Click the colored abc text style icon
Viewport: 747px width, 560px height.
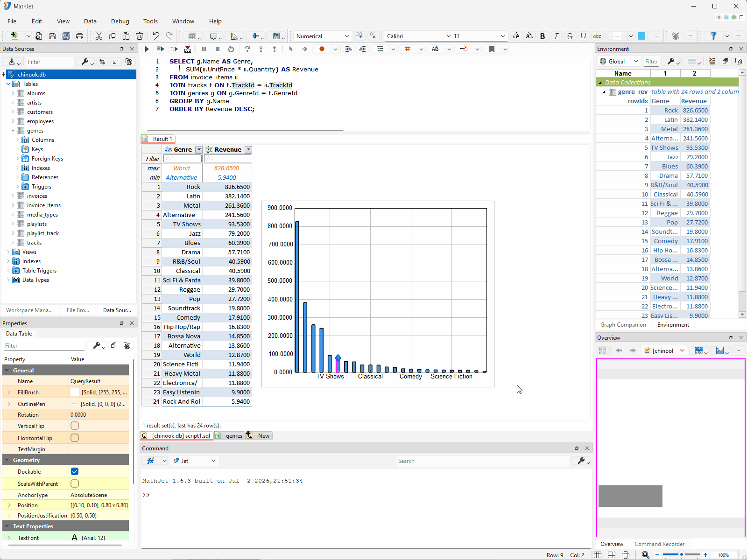tap(597, 36)
